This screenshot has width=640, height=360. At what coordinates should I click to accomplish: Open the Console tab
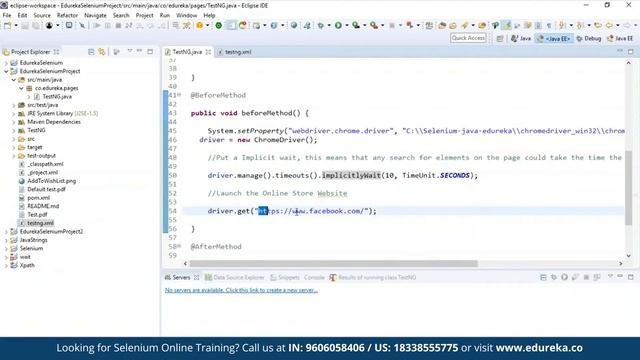coord(314,278)
